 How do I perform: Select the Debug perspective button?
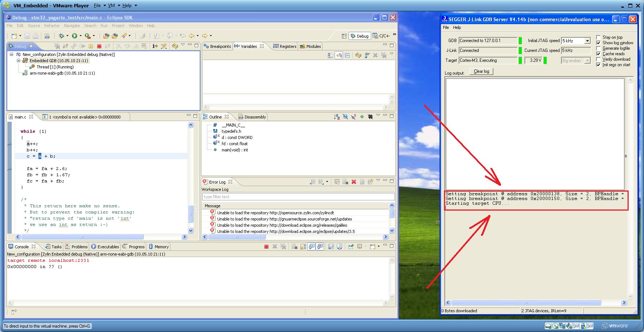pos(359,36)
